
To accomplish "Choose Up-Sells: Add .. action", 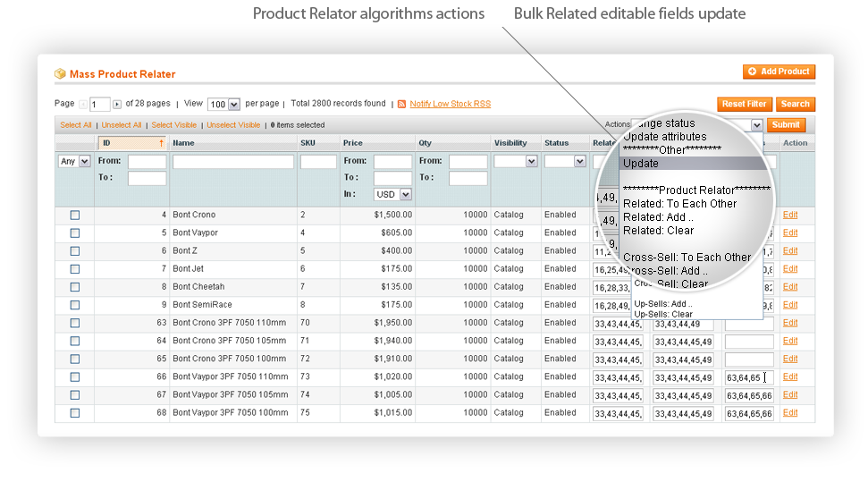I will 663,304.
